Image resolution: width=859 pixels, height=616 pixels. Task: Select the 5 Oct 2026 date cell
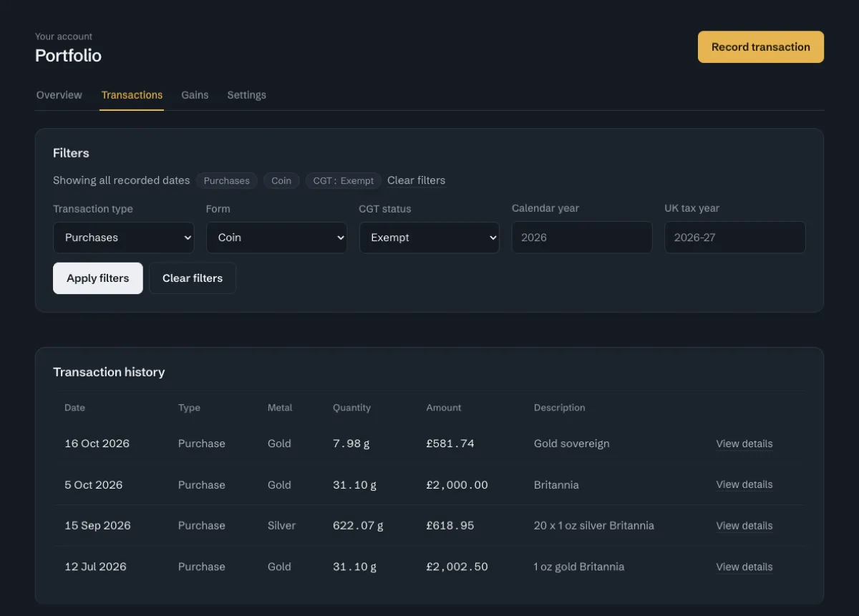(94, 484)
